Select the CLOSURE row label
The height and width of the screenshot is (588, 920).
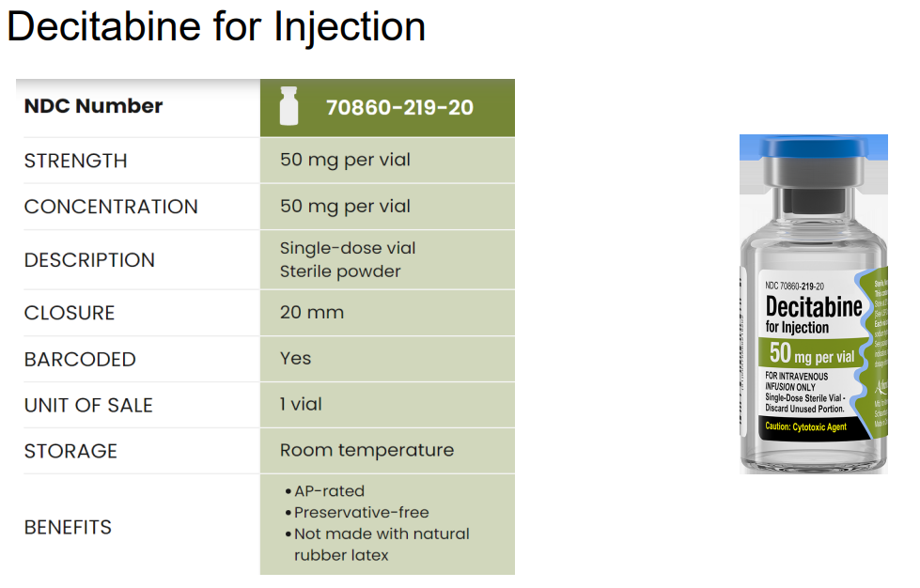(x=70, y=313)
